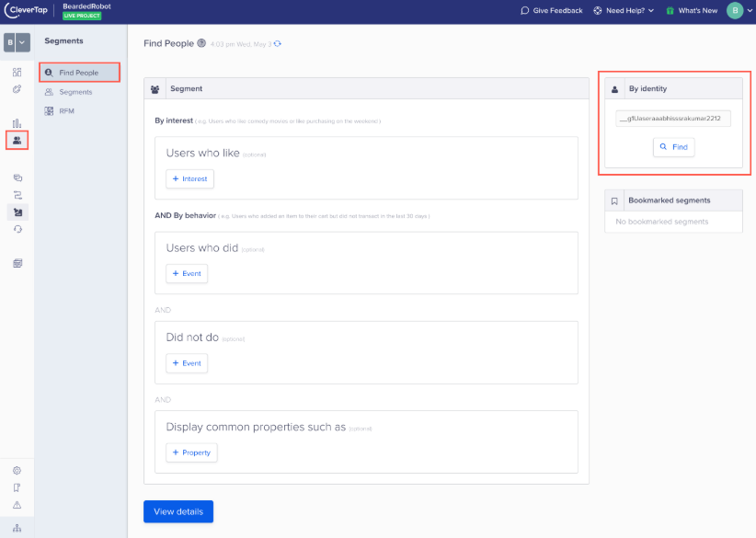The image size is (756, 538).
Task: Expand the Need Help? dropdown
Action: (624, 10)
